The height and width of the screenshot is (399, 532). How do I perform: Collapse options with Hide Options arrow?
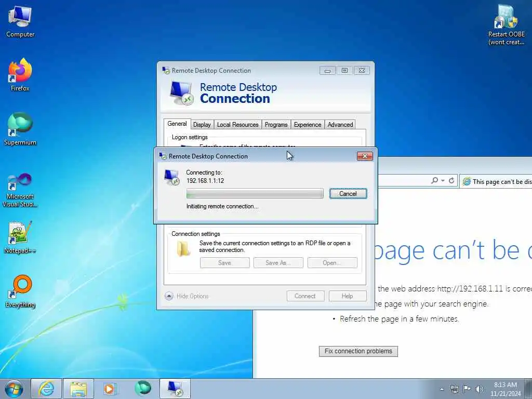point(169,296)
